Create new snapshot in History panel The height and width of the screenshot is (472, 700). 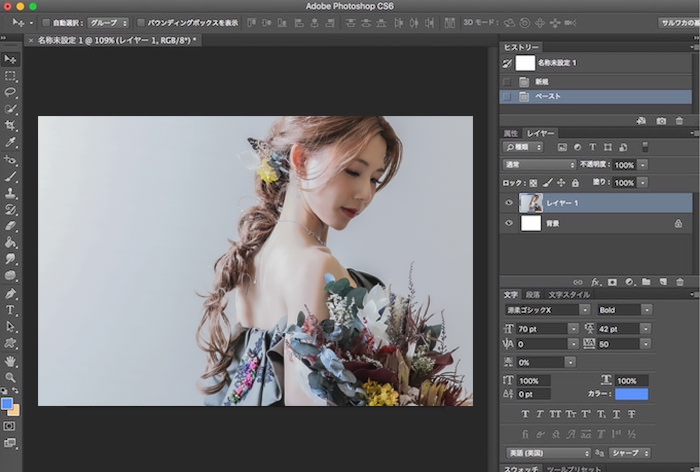tap(661, 121)
